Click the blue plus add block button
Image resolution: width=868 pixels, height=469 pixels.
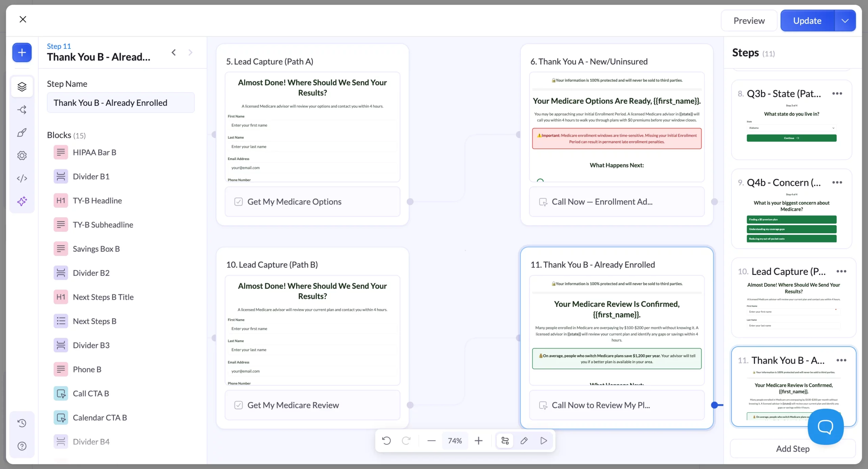pyautogui.click(x=22, y=53)
